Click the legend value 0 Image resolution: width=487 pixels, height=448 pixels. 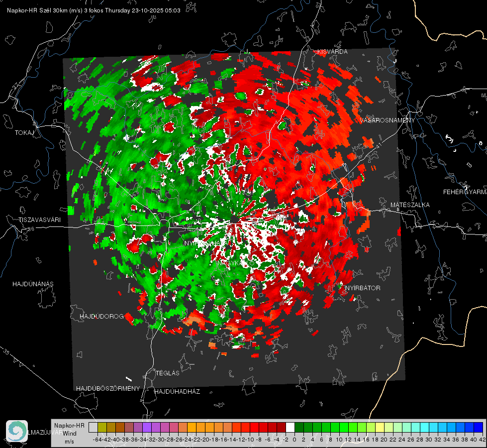click(294, 440)
